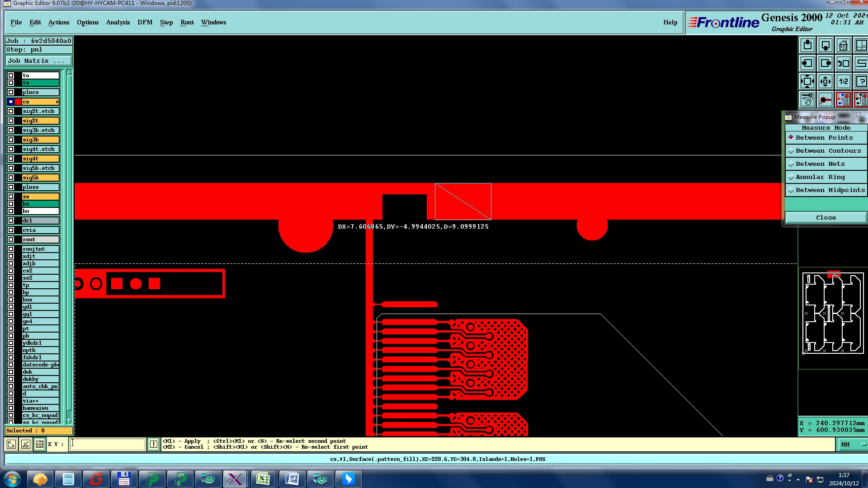Click the pan up arrow icon
868x488 pixels.
coord(807,46)
